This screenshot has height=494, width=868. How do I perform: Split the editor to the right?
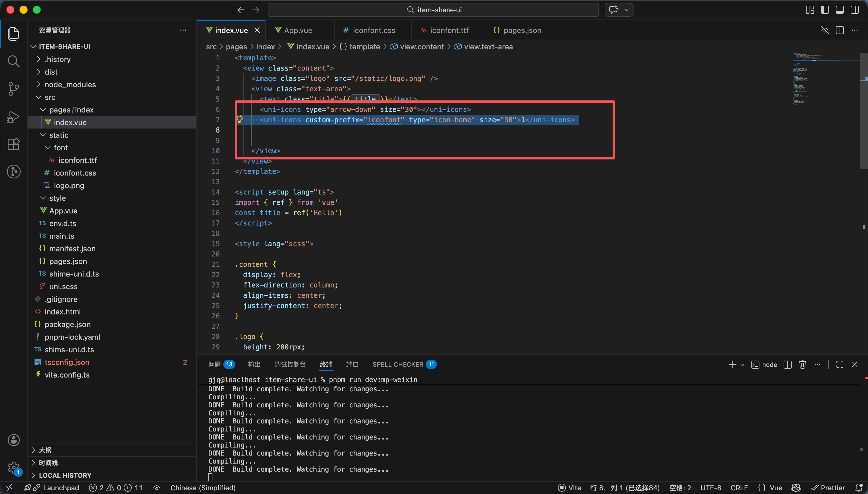[840, 30]
